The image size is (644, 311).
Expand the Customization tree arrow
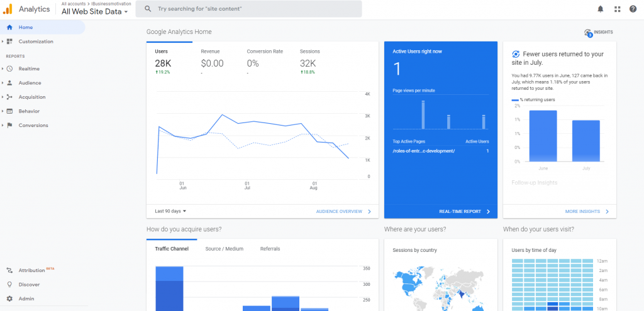[3, 41]
